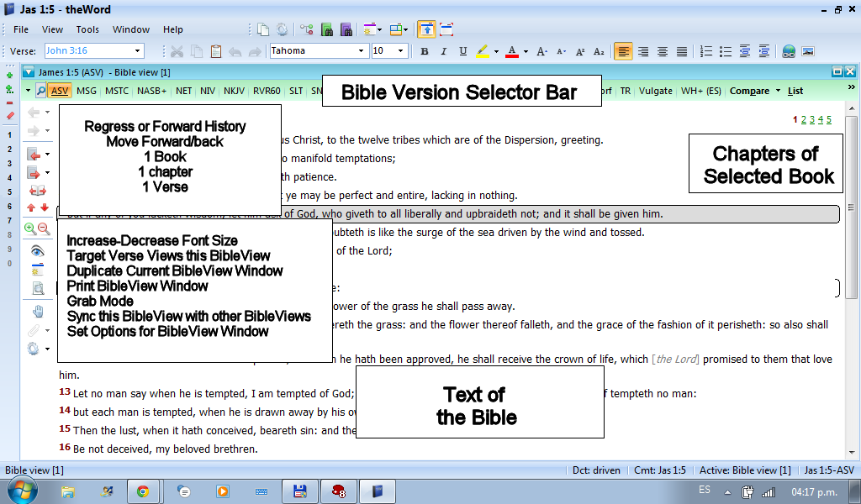Open the Tahoma font name dropdown
Viewport: 861px width, 504px height.
click(x=362, y=51)
